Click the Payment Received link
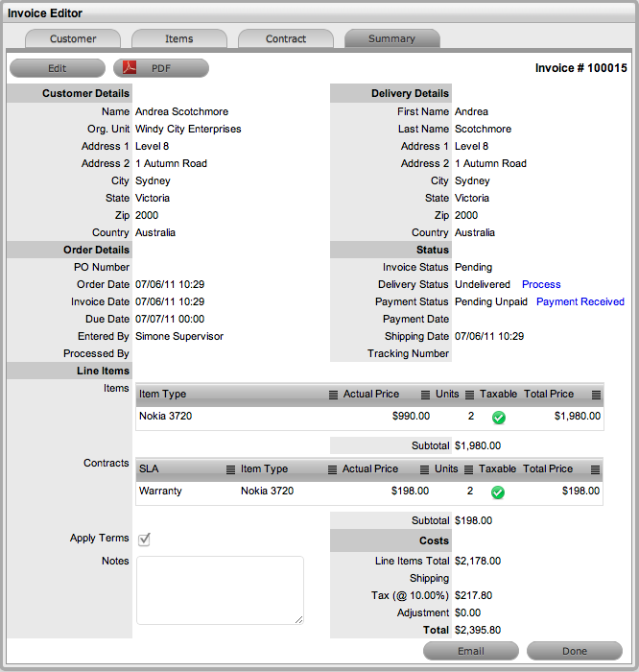The width and height of the screenshot is (639, 672). pyautogui.click(x=580, y=301)
